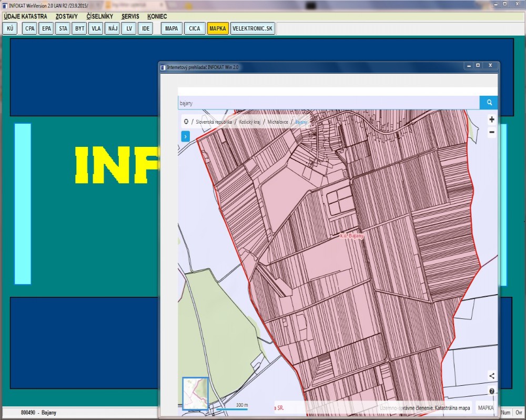Open the help question mark icon
Image resolution: width=526 pixels, height=420 pixels.
492,391
